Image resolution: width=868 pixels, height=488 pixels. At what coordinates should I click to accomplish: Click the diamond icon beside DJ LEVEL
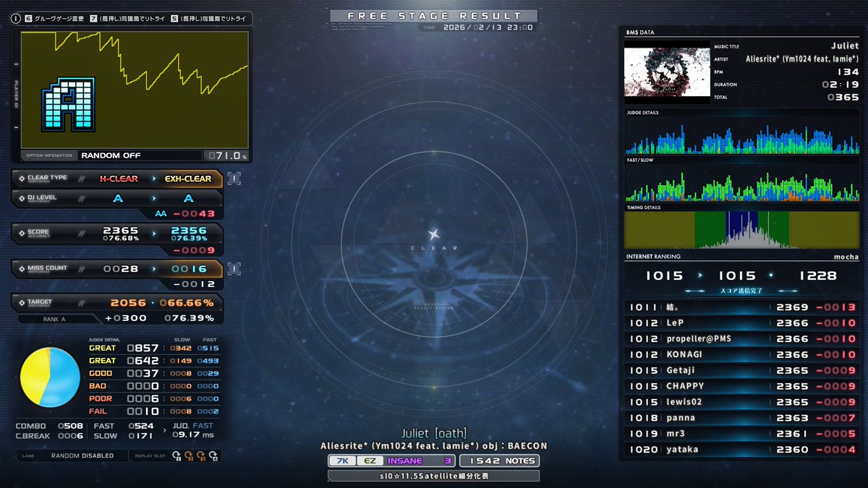[x=22, y=198]
